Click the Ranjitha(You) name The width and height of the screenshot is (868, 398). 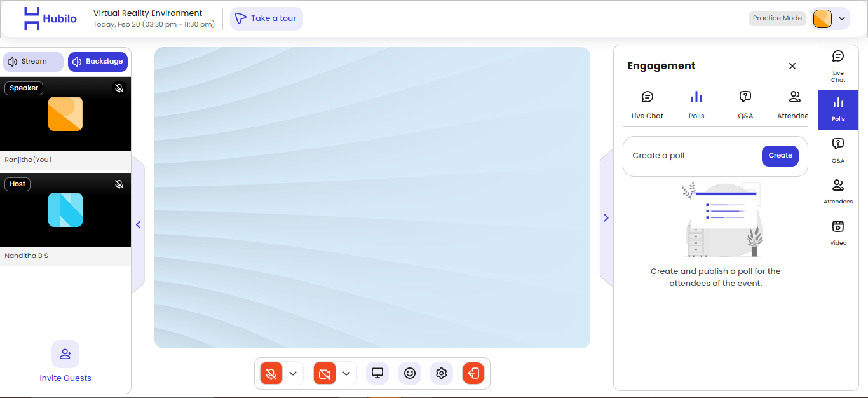(29, 160)
